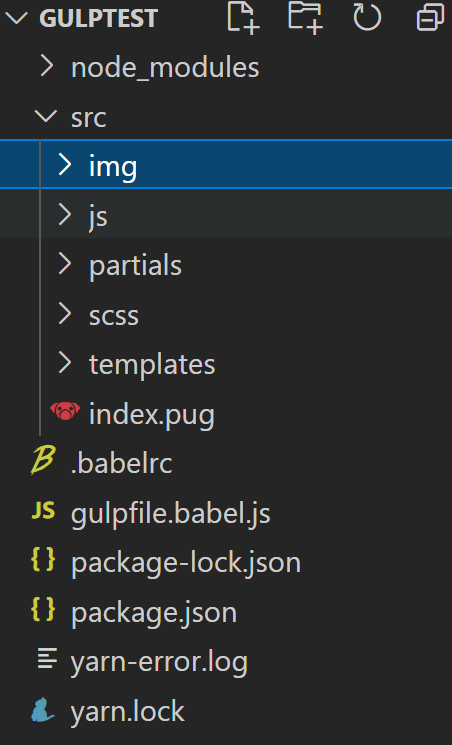Click the pug icon beside index.pug
Image resolution: width=452 pixels, height=745 pixels.
65,411
